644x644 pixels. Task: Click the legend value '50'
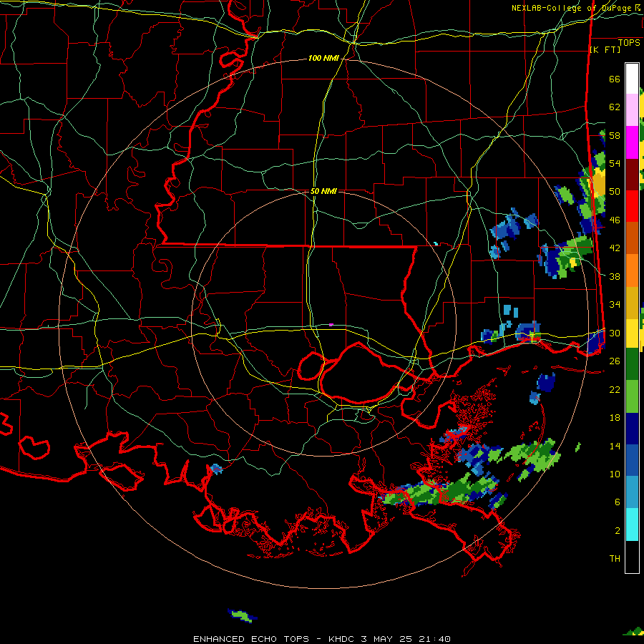pyautogui.click(x=615, y=192)
